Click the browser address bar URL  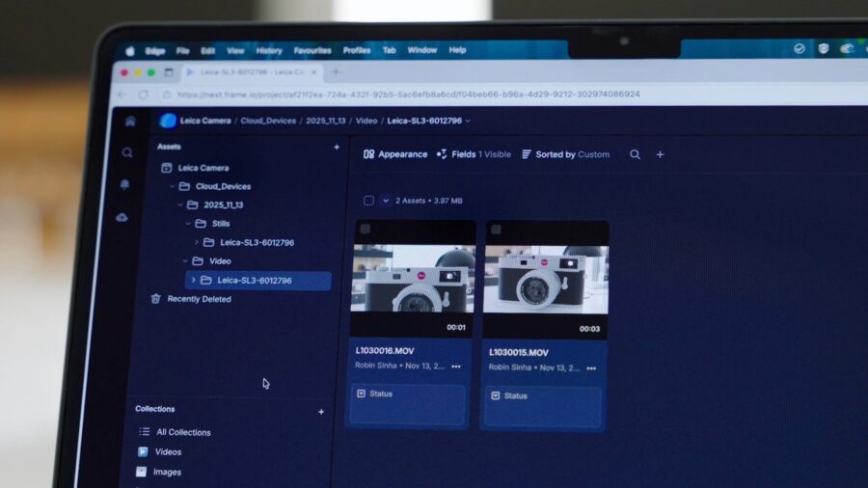tap(409, 95)
